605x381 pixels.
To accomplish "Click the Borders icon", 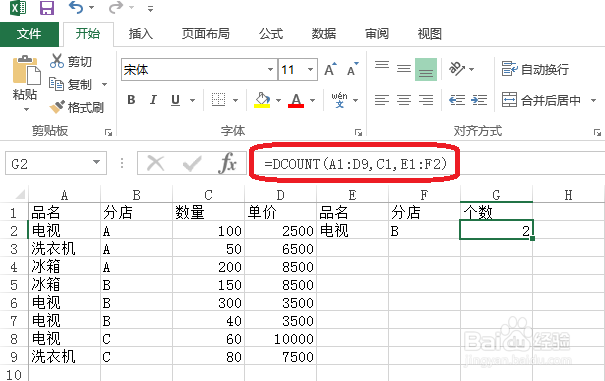I will click(218, 100).
